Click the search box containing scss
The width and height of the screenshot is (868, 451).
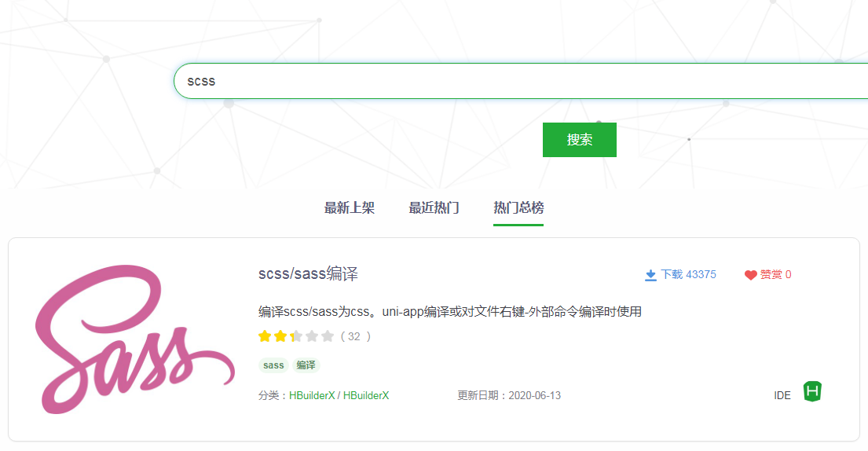[520, 81]
